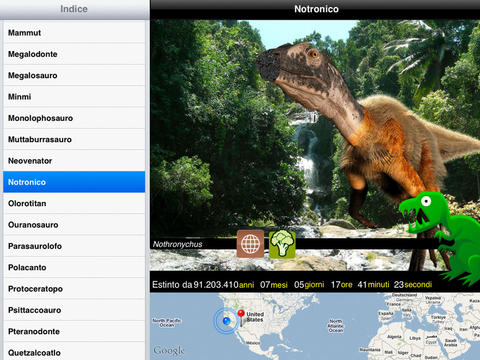Screen dimensions: 480x360
Task: Select Megalodonte in the index
Action: (74, 54)
